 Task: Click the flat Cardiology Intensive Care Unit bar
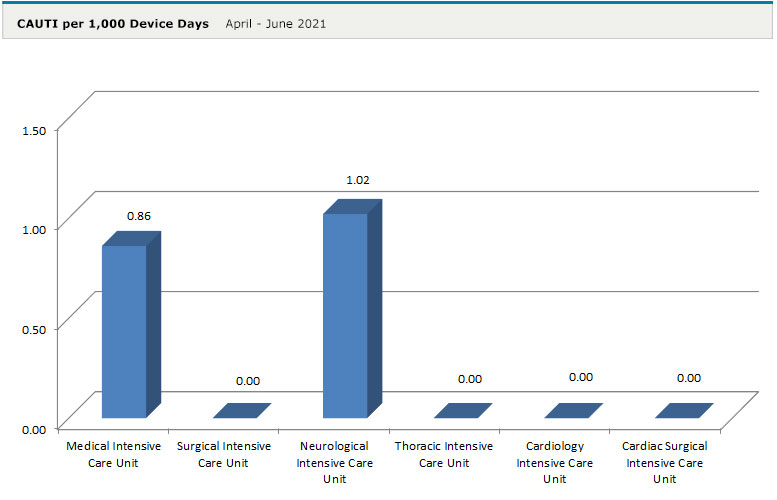point(573,411)
